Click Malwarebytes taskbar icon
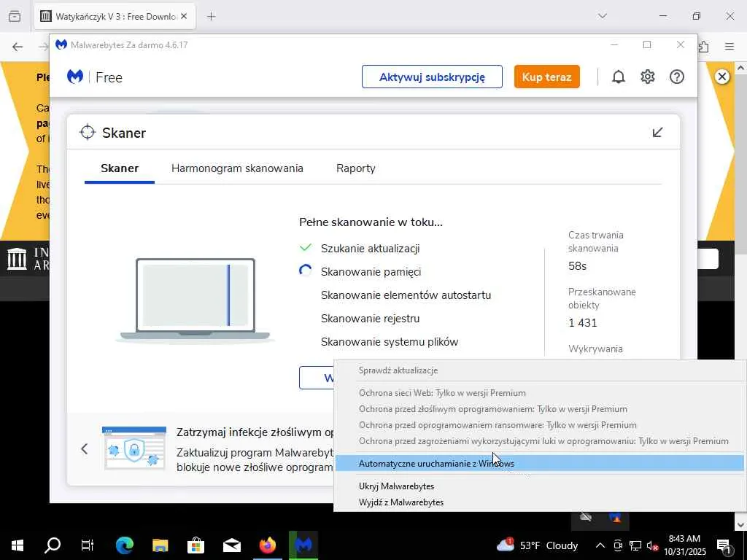This screenshot has width=747, height=560. [303, 545]
